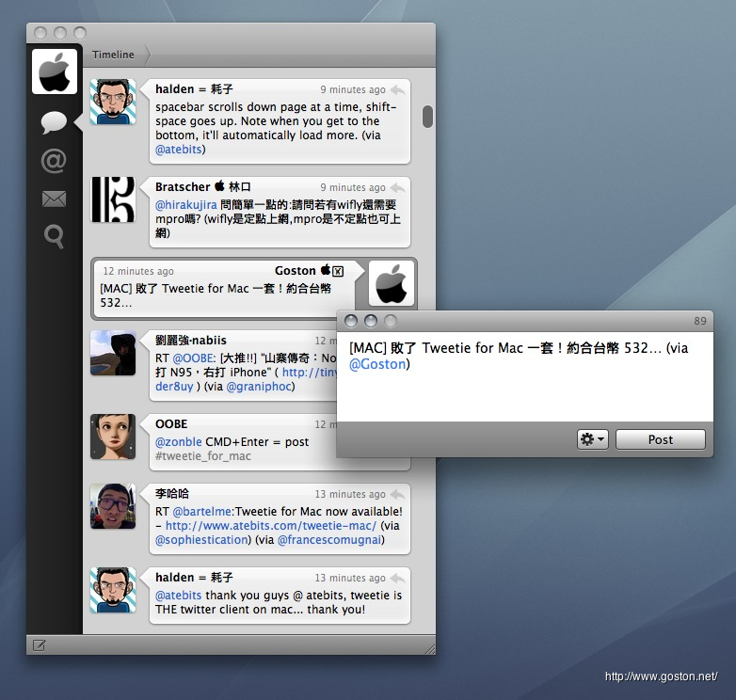The height and width of the screenshot is (700, 736).
Task: Open the @atebits mention in halden's last tweet
Action: click(179, 595)
